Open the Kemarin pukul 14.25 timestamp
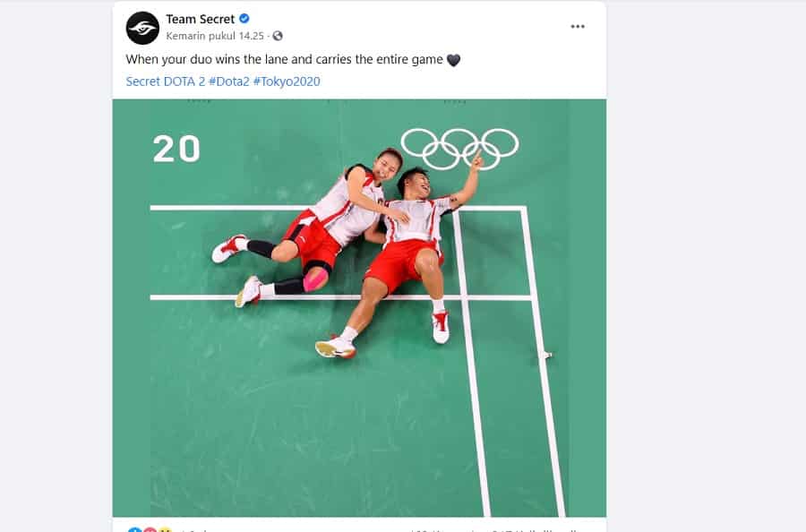 (x=215, y=36)
